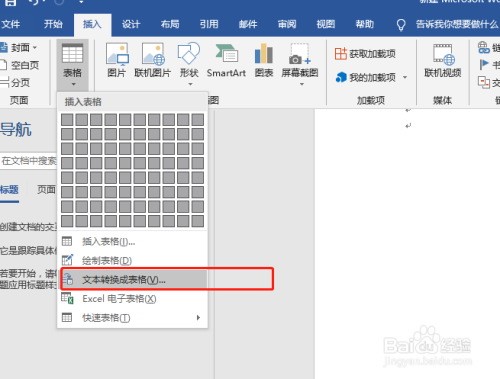Click the bookmark flag icon
The height and width of the screenshot is (379, 500).
pos(484,64)
